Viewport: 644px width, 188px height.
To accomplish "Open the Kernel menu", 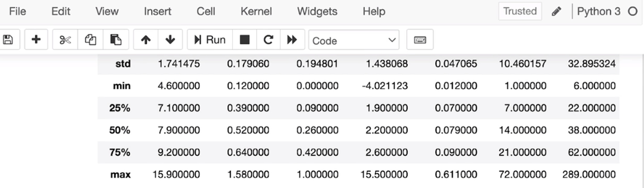I will [256, 12].
